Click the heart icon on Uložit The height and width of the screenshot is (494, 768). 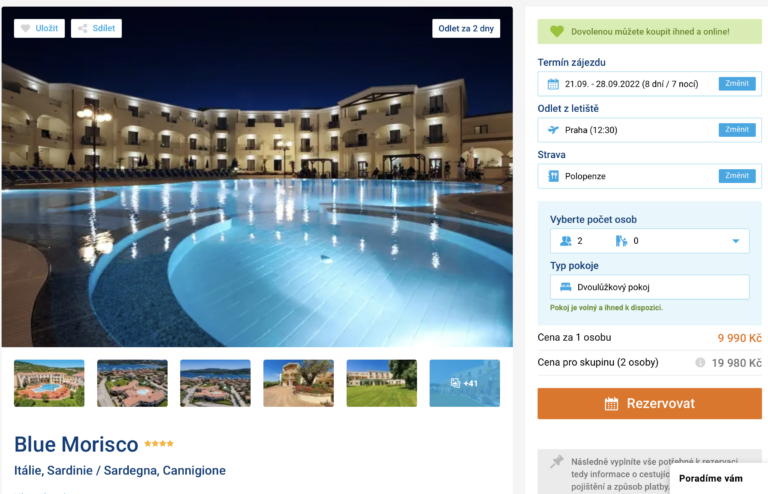(x=25, y=28)
